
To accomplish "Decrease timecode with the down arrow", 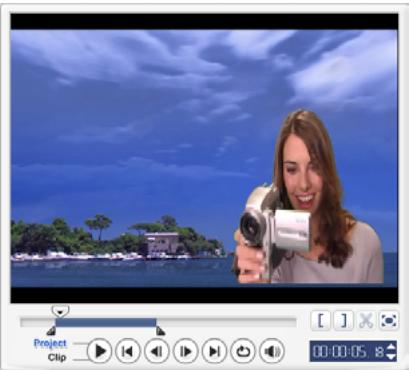I will tap(390, 356).
